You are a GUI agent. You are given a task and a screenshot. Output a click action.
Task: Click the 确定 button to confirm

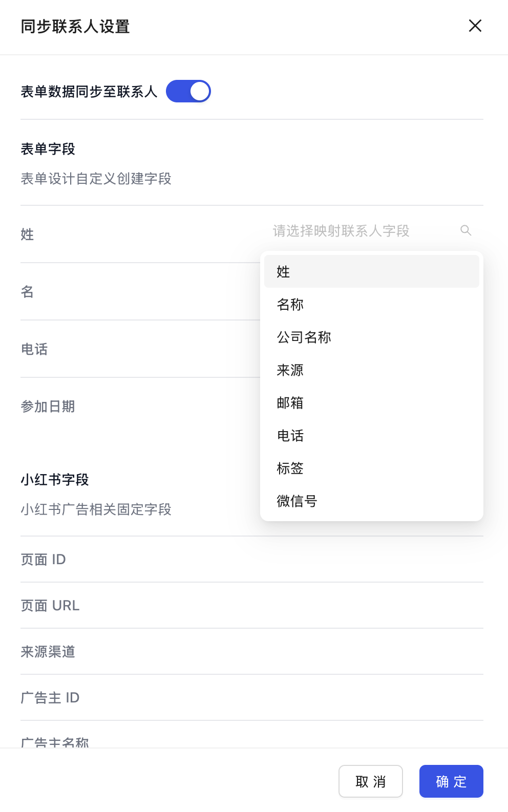(451, 781)
